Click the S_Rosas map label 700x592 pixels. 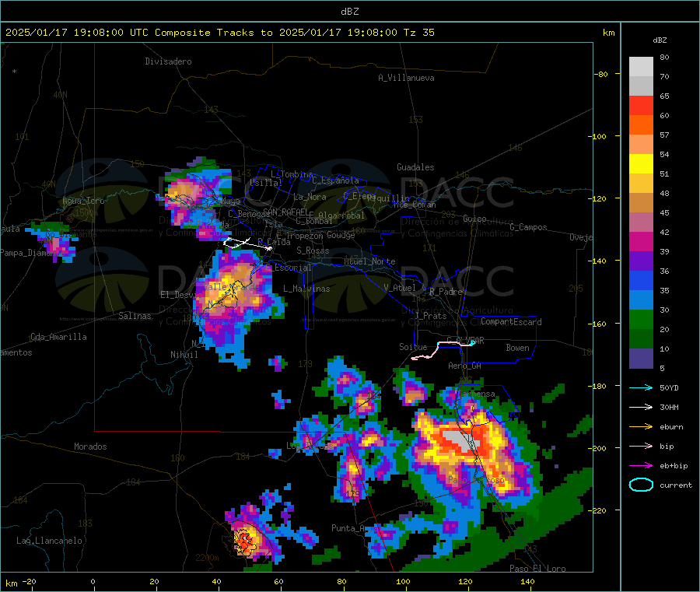click(x=313, y=250)
